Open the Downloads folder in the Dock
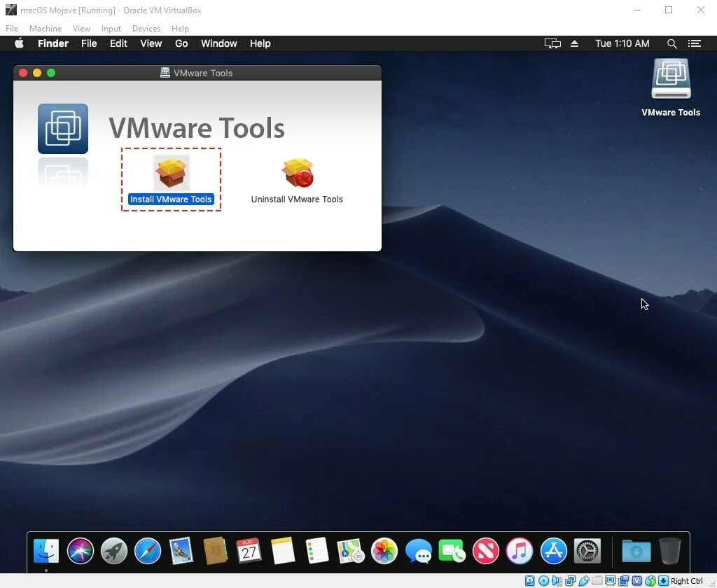717x588 pixels. (x=636, y=550)
